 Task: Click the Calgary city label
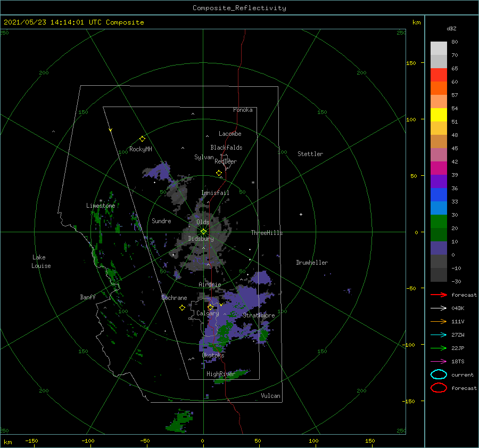click(x=208, y=313)
